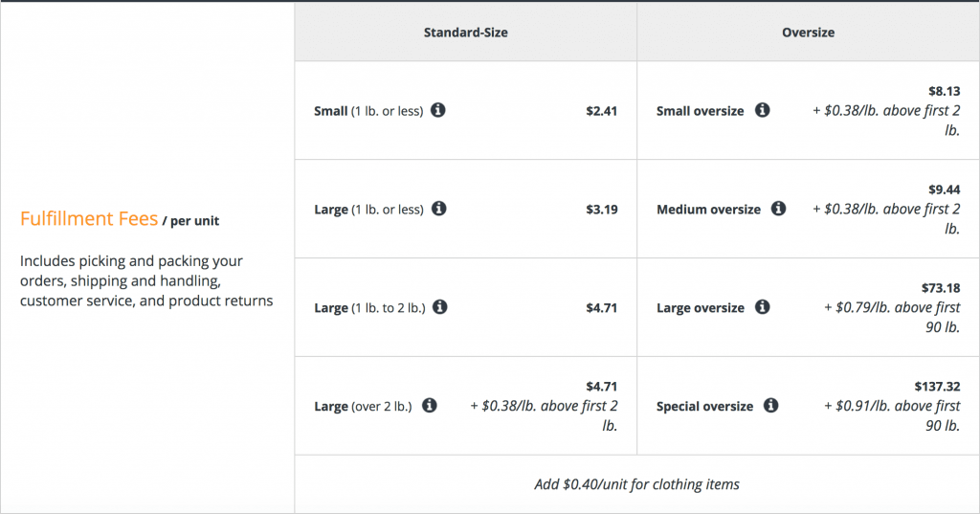Click the $2.41 Small fee price
Image resolution: width=980 pixels, height=514 pixels.
click(x=601, y=111)
